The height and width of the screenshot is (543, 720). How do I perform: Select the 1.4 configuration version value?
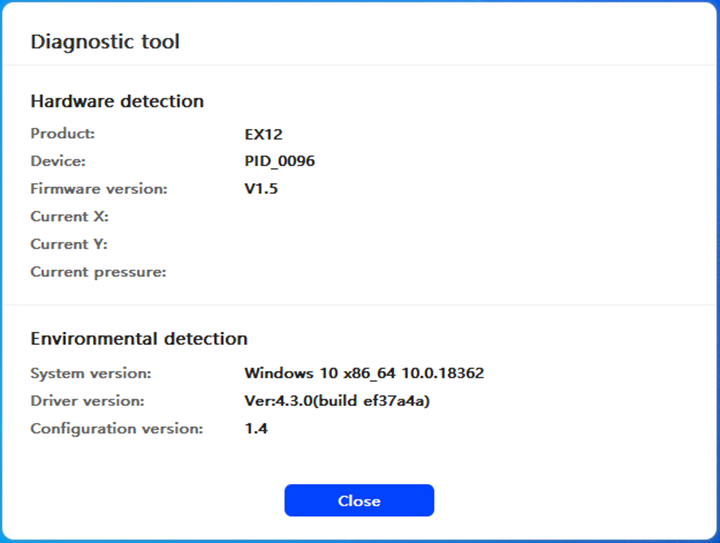[256, 428]
